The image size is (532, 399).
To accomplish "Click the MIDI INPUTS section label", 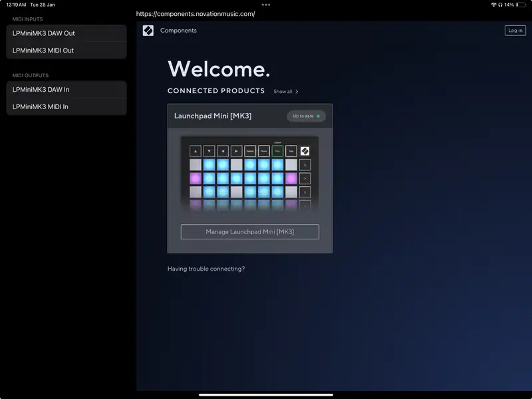I will (x=27, y=19).
